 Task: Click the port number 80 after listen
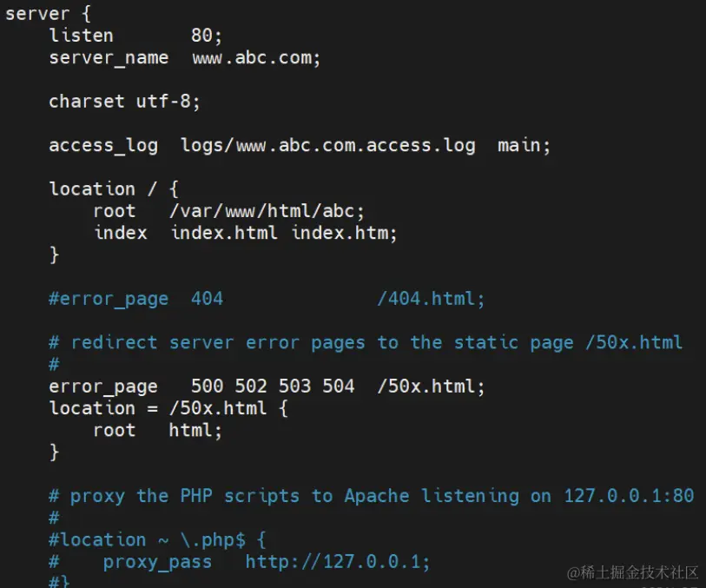coord(205,36)
